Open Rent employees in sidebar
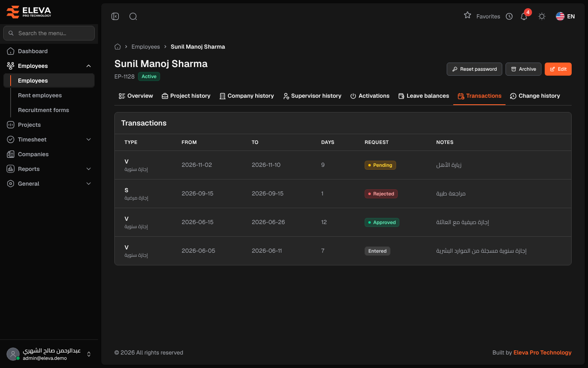The height and width of the screenshot is (368, 588). 40,95
